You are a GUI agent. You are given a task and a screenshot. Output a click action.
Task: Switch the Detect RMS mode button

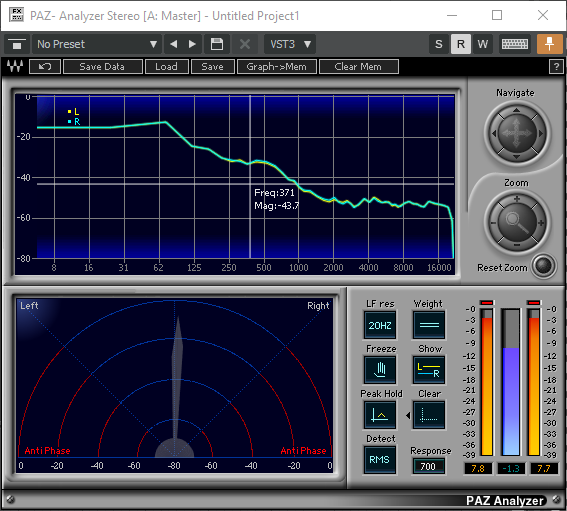[380, 460]
